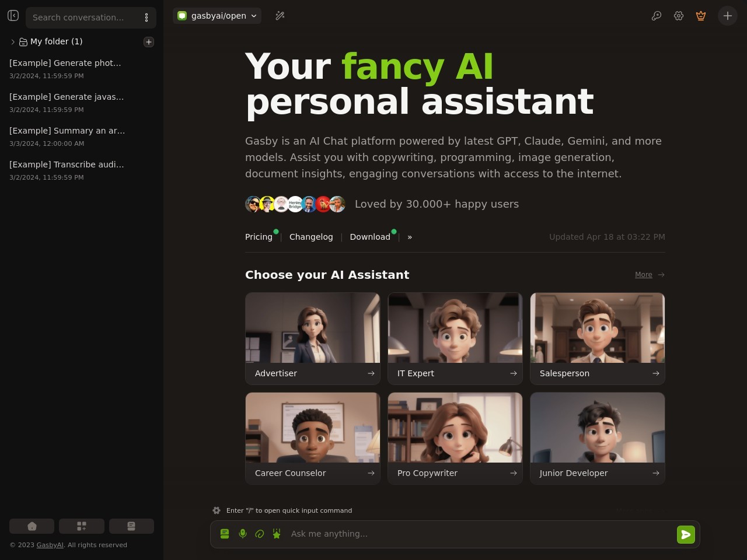Expand more links with » chevron
747x560 pixels.
(410, 237)
